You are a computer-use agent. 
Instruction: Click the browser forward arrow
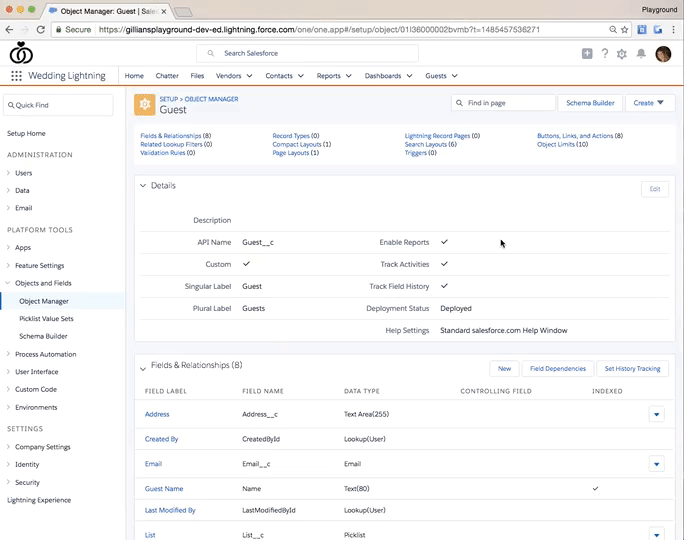point(25,30)
